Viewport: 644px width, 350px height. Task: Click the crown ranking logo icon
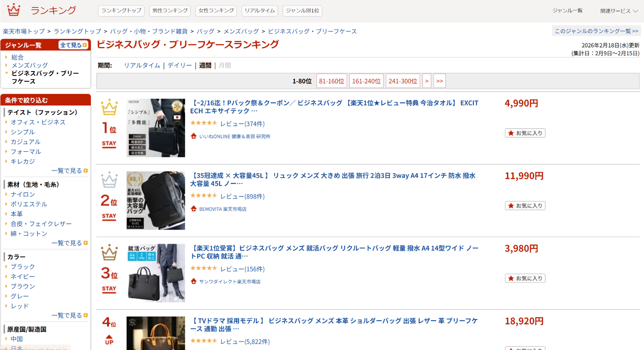[14, 10]
